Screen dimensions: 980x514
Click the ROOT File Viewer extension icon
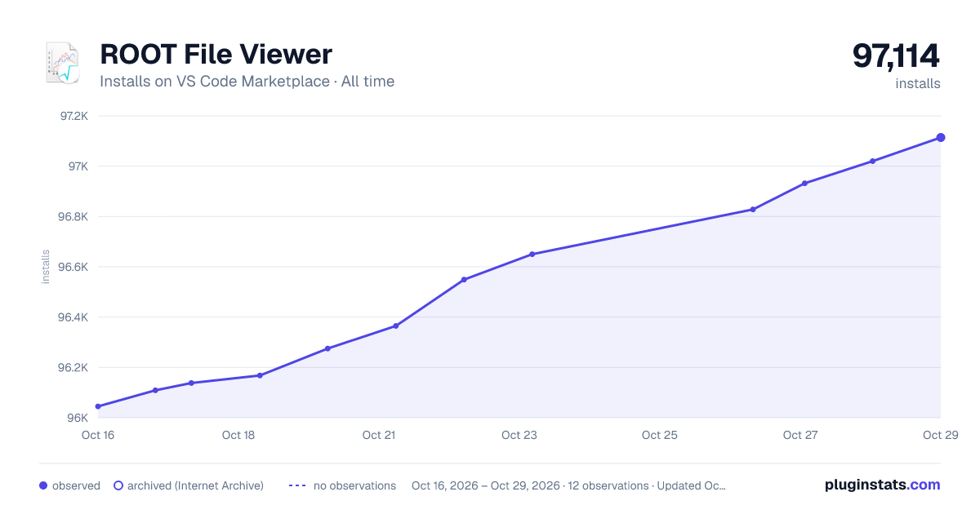[63, 64]
